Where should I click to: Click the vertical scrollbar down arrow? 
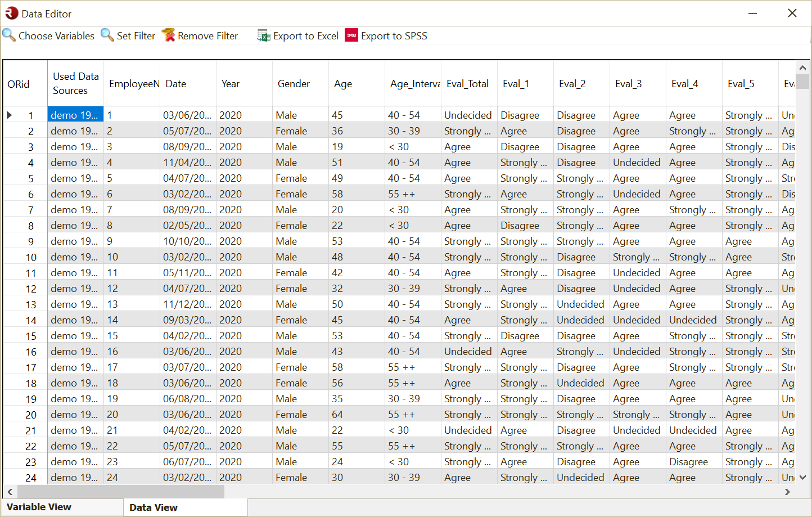pos(802,476)
